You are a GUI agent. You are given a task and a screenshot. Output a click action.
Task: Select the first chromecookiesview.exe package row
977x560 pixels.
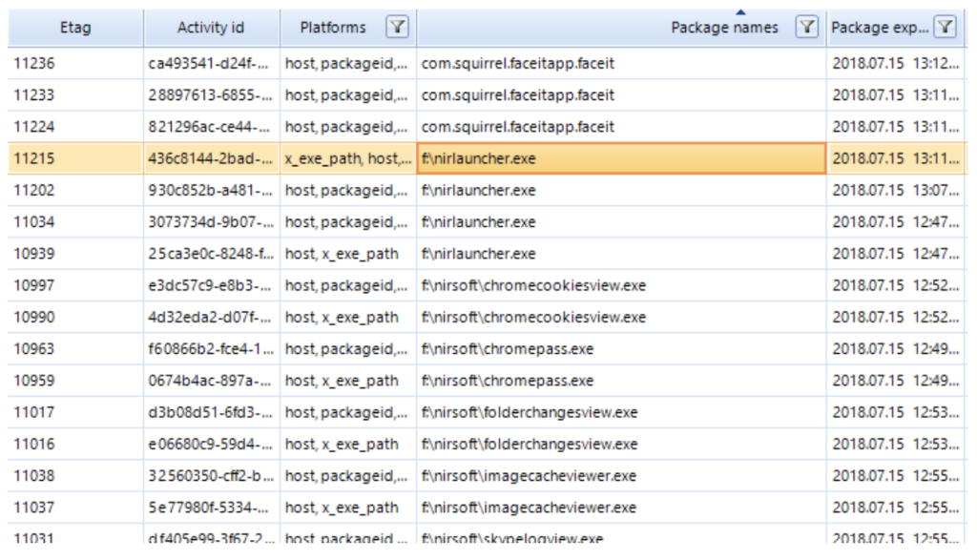pyautogui.click(x=620, y=285)
